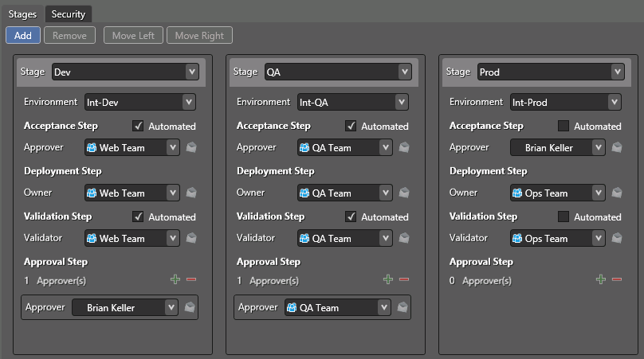Viewport: 644px width, 359px height.
Task: Click the green plus in Prod Approval Step
Action: [x=601, y=279]
